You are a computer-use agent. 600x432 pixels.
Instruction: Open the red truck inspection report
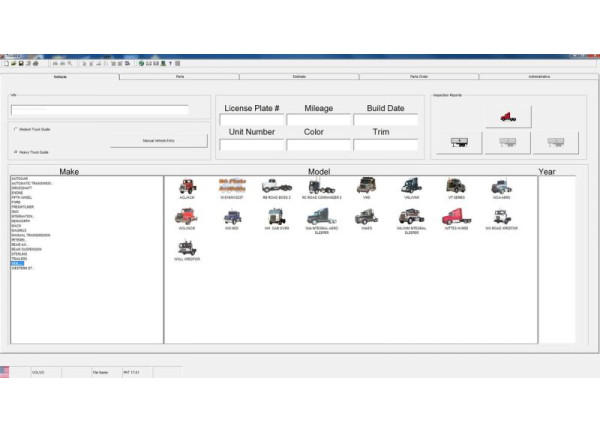pyautogui.click(x=506, y=116)
